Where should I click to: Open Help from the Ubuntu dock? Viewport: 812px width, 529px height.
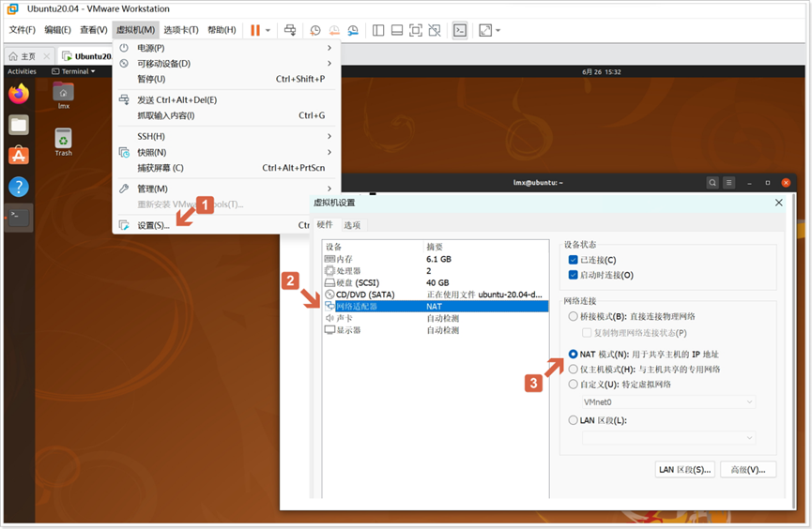pos(19,187)
